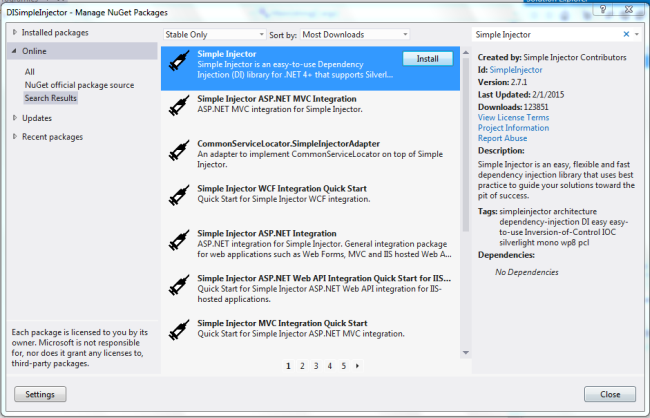Go to results page 4
The height and width of the screenshot is (418, 650).
click(330, 366)
